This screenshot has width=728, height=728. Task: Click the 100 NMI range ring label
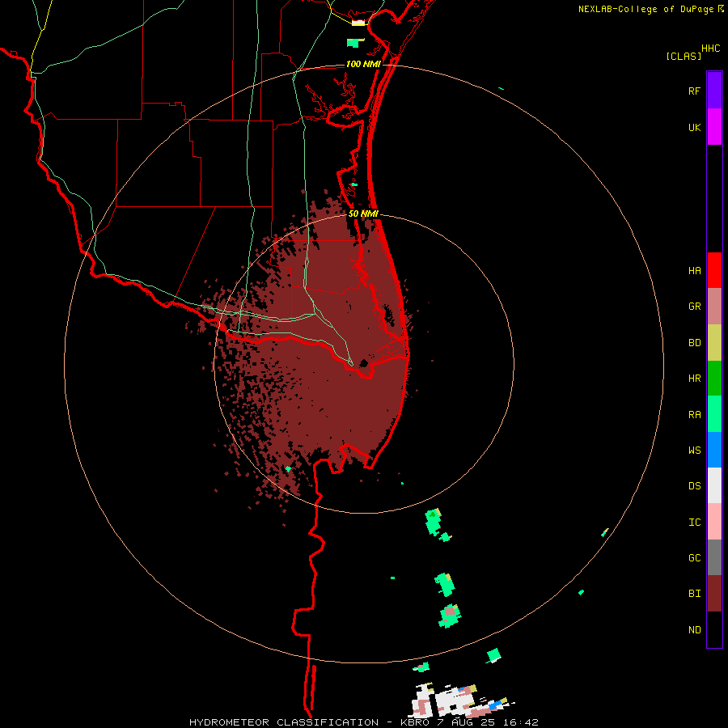tap(363, 64)
